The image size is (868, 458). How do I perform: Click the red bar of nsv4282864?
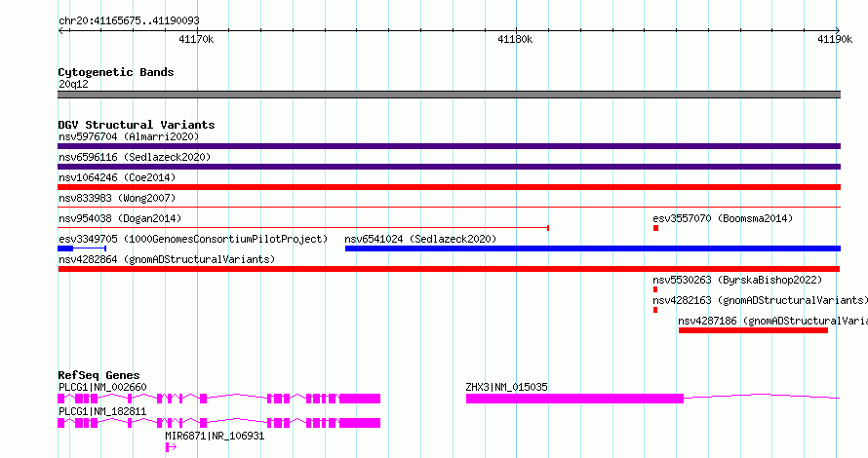click(449, 269)
